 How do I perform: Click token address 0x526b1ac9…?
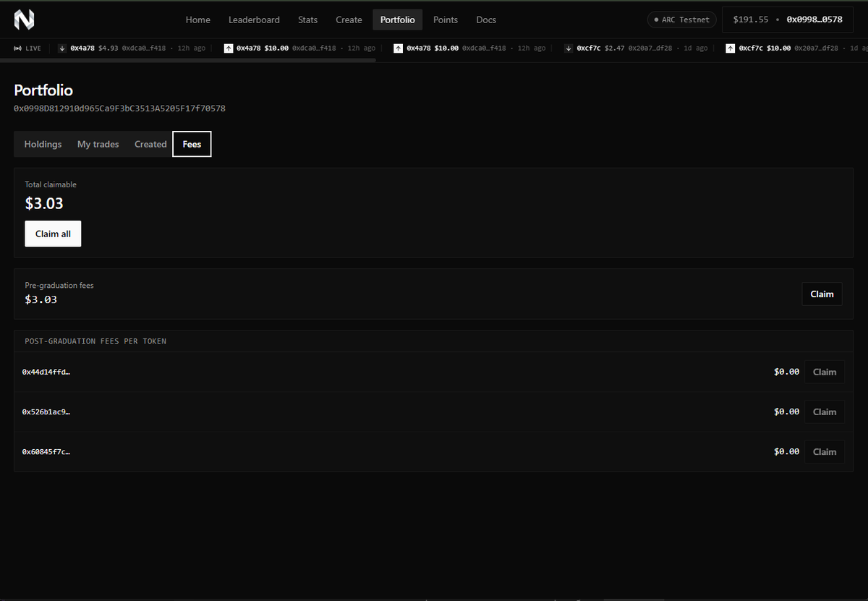pos(46,412)
